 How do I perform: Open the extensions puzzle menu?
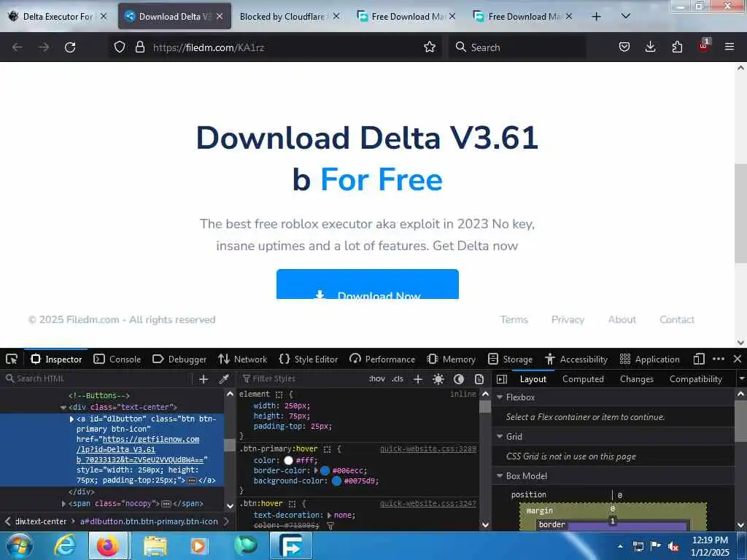coord(677,47)
